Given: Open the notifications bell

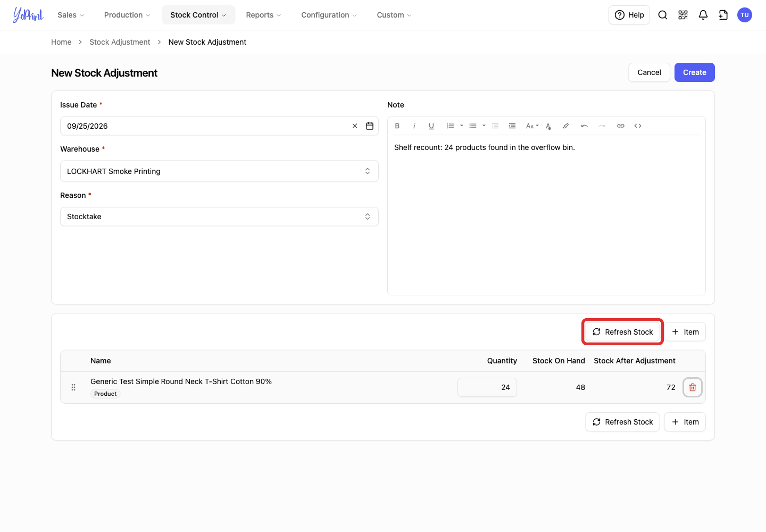Looking at the screenshot, I should (703, 15).
